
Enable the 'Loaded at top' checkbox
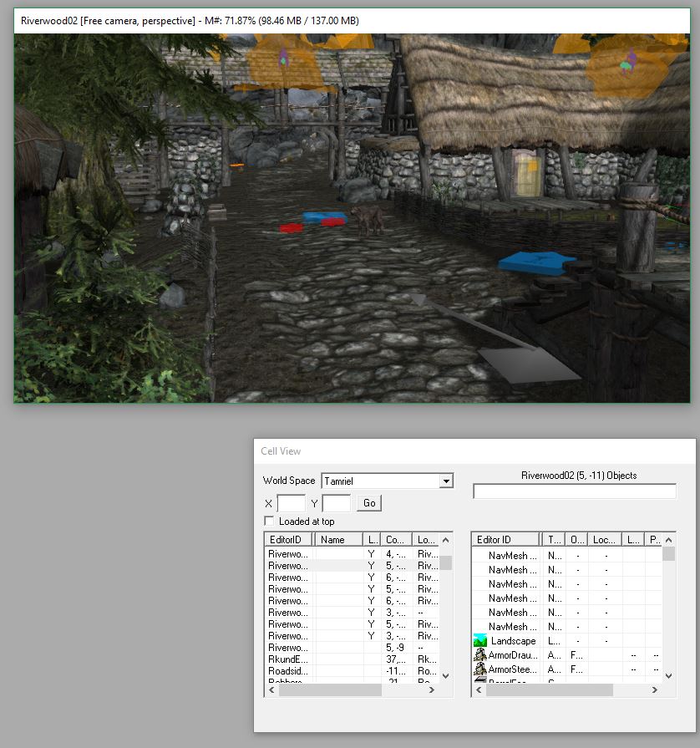tap(269, 522)
